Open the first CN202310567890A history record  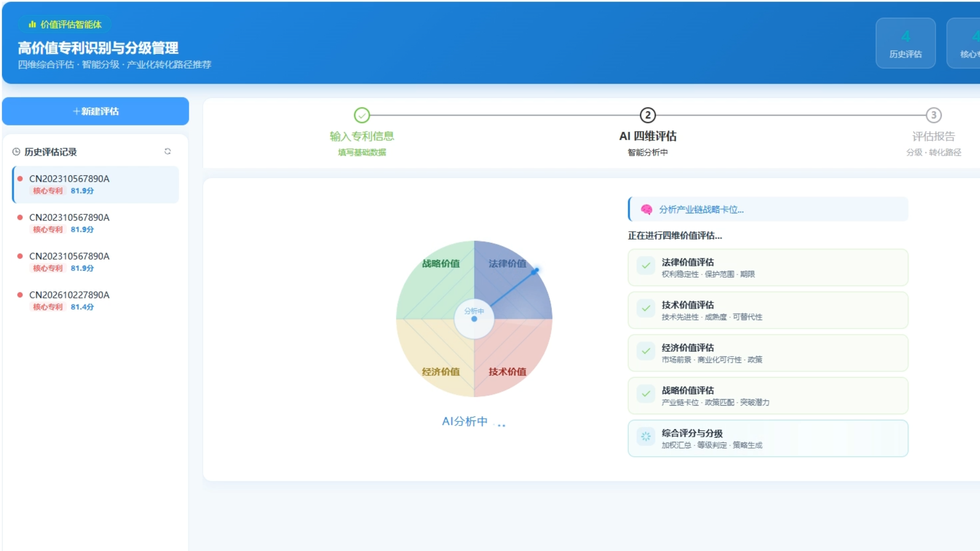point(95,185)
